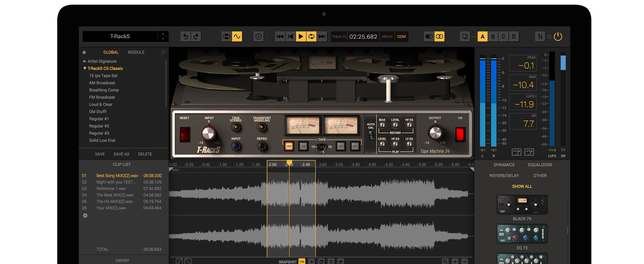Open the EQUALIZERS module category

click(540, 165)
